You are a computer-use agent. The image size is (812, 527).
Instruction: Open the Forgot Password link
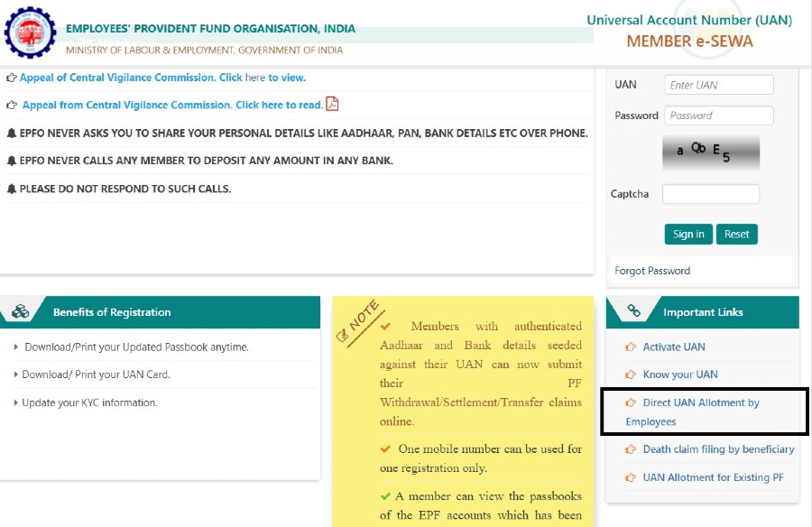652,271
